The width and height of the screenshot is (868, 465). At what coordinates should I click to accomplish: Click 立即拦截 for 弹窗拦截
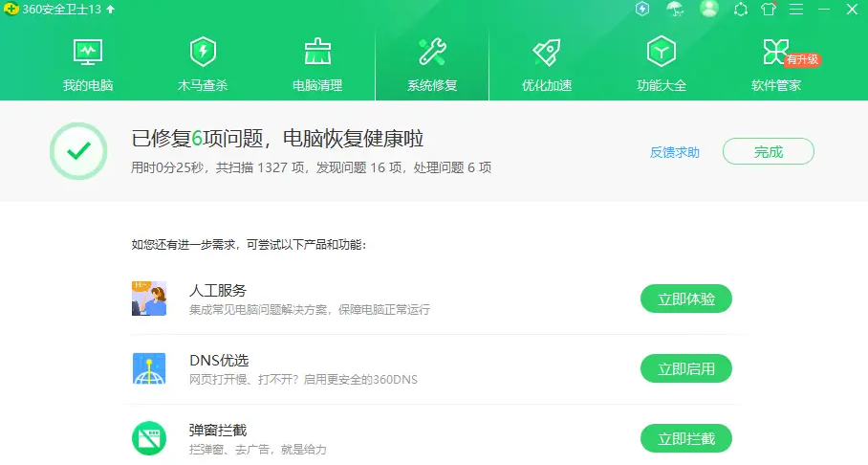point(686,438)
